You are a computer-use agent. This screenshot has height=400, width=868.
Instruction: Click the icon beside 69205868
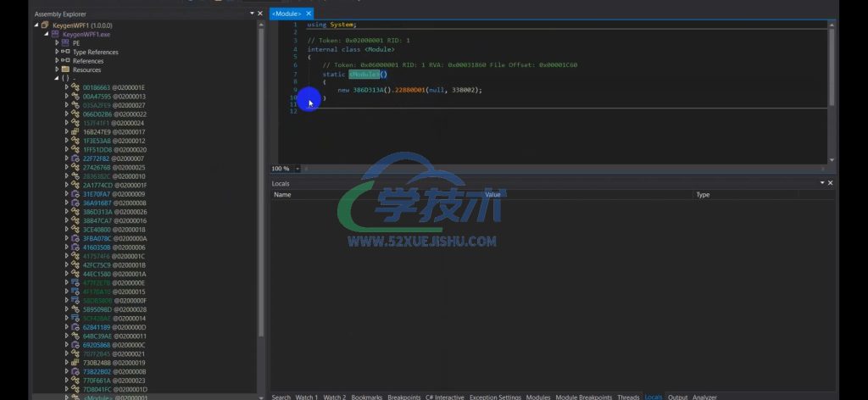pyautogui.click(x=75, y=345)
